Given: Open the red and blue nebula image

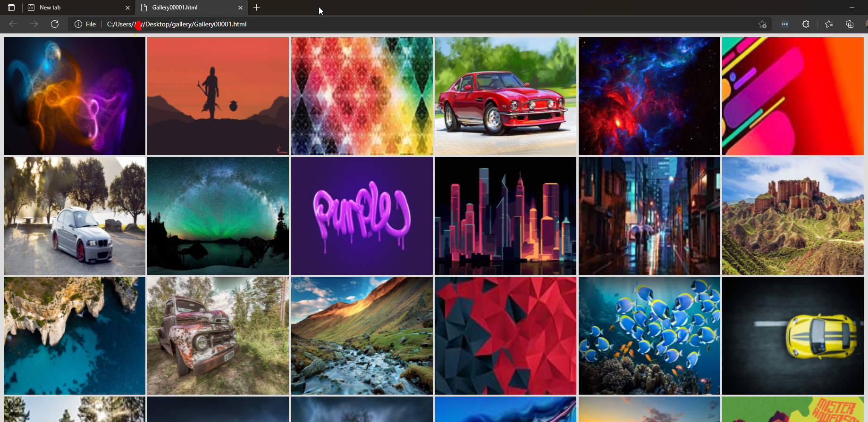Looking at the screenshot, I should click(649, 96).
